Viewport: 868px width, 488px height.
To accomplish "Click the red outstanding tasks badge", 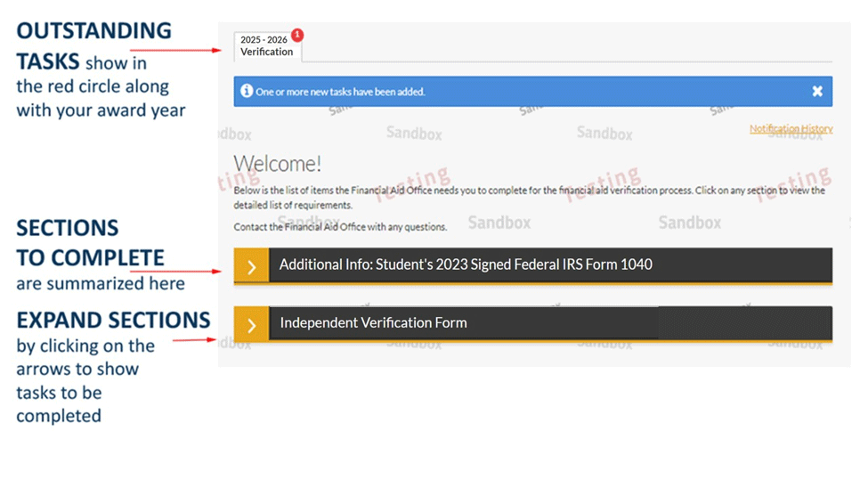I will [297, 35].
